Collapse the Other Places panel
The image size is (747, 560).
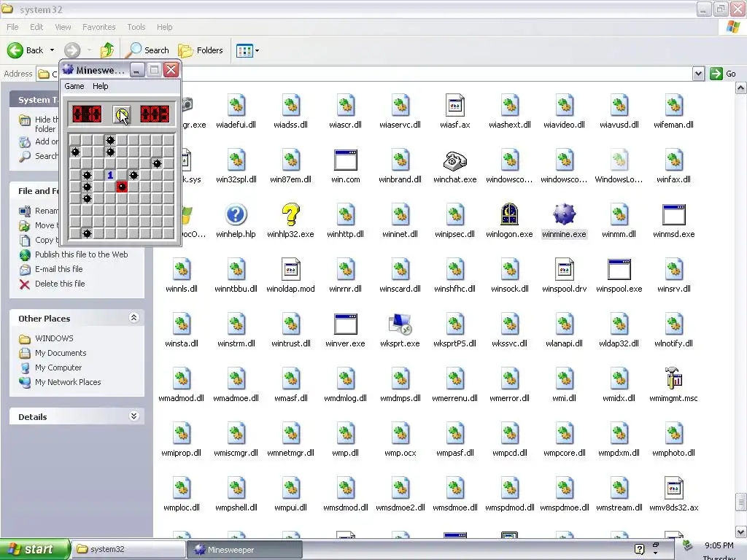coord(134,318)
